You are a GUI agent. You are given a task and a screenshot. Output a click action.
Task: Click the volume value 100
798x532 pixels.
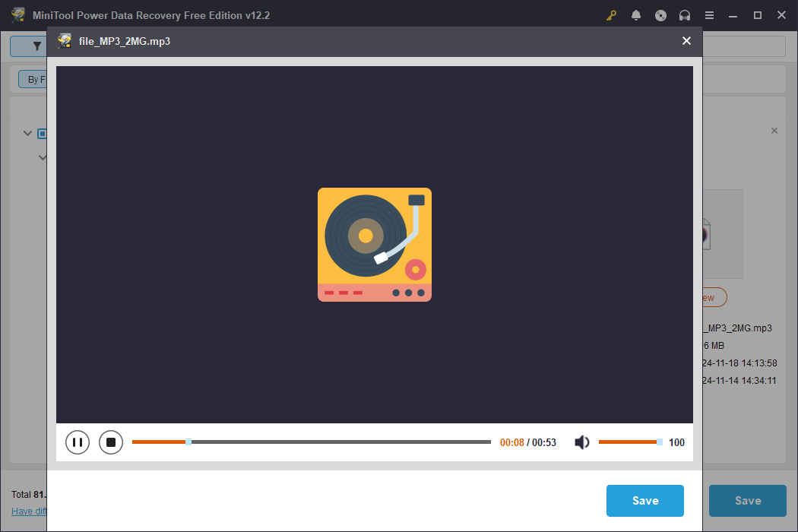[676, 442]
